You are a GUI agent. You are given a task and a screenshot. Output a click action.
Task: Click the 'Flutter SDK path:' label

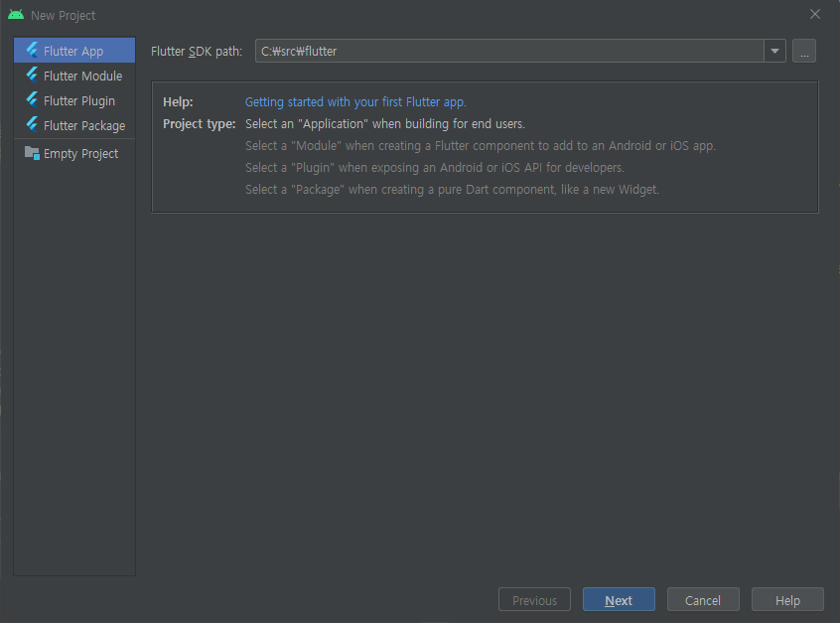[197, 51]
